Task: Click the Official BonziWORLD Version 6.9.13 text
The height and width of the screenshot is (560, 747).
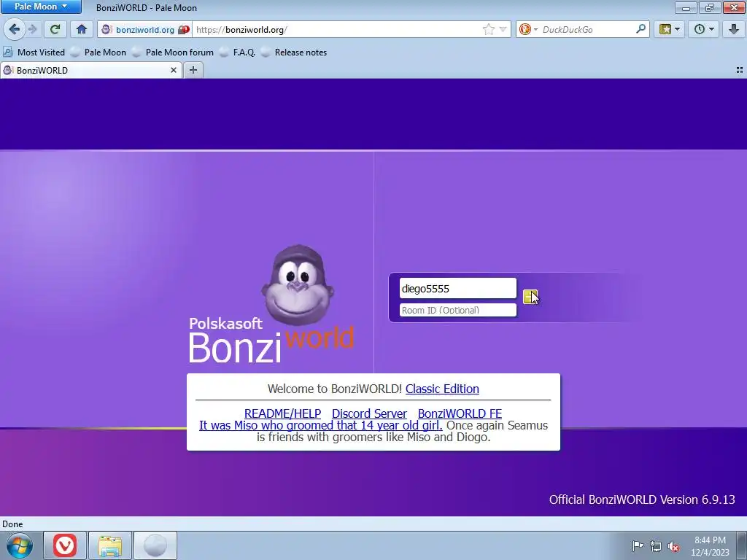Action: tap(642, 499)
